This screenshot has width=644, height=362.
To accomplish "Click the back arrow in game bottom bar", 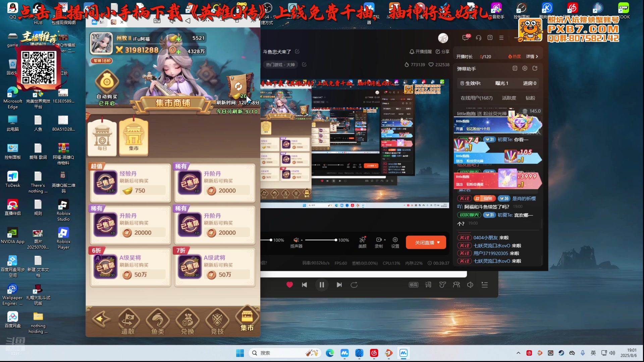I will 101,319.
